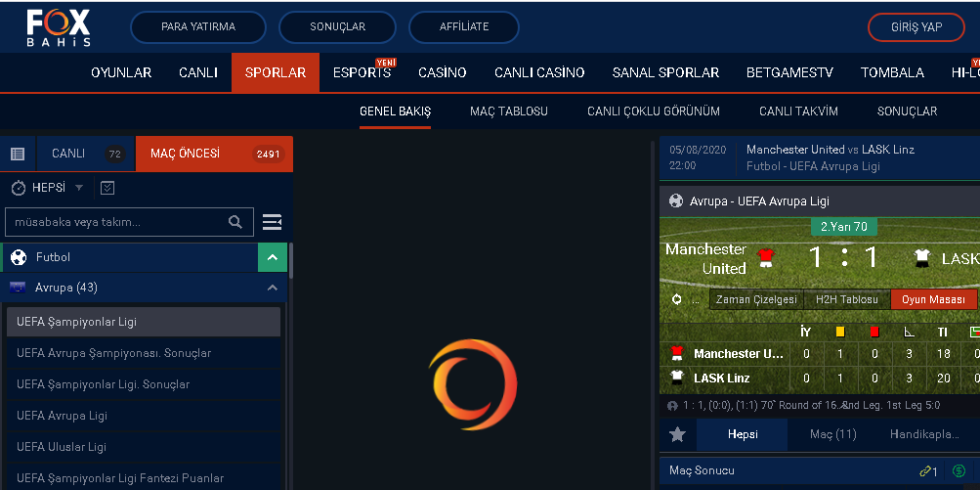The image size is (980, 490).
Task: Click the green cashout dollar icon
Action: click(959, 470)
